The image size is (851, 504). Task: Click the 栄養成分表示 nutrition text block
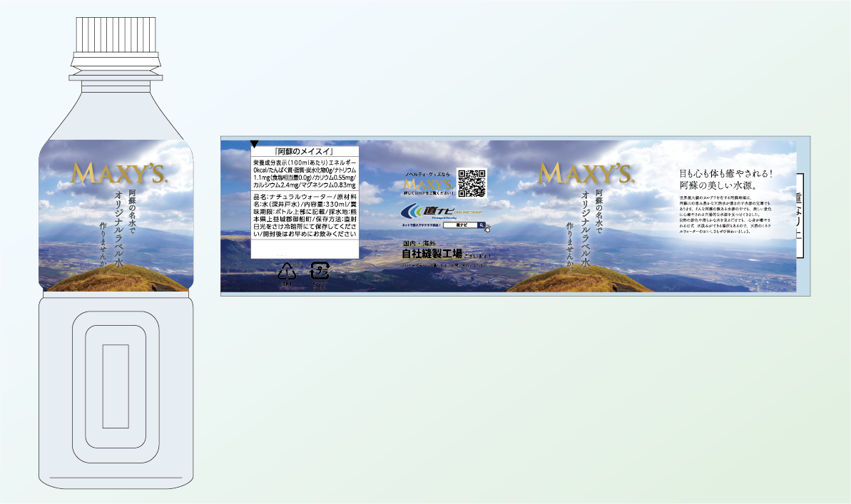coord(305,174)
